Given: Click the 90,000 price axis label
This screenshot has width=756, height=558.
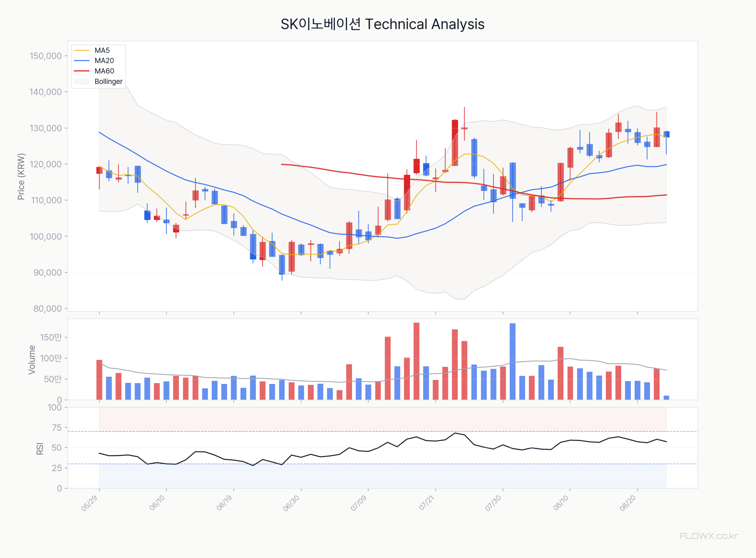Looking at the screenshot, I should pyautogui.click(x=48, y=273).
